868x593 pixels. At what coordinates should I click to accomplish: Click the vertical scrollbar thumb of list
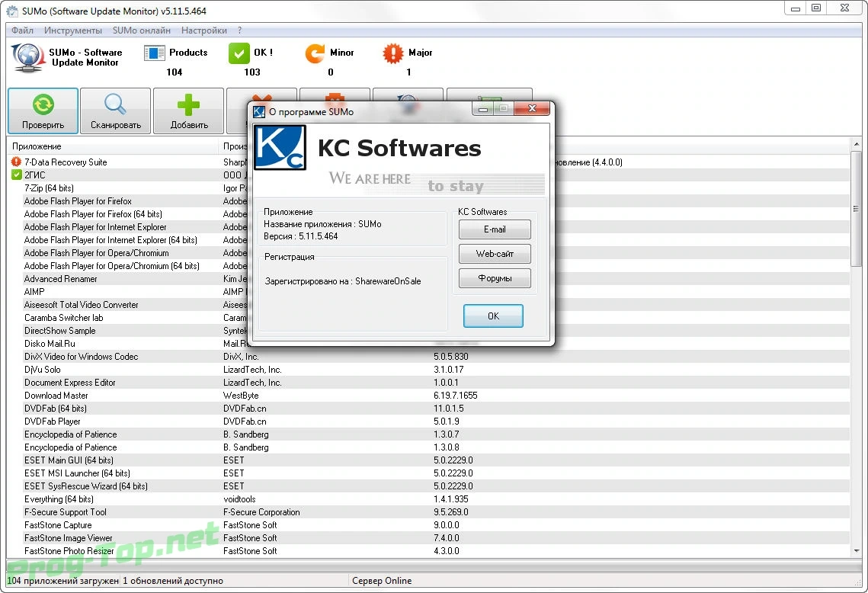click(857, 209)
